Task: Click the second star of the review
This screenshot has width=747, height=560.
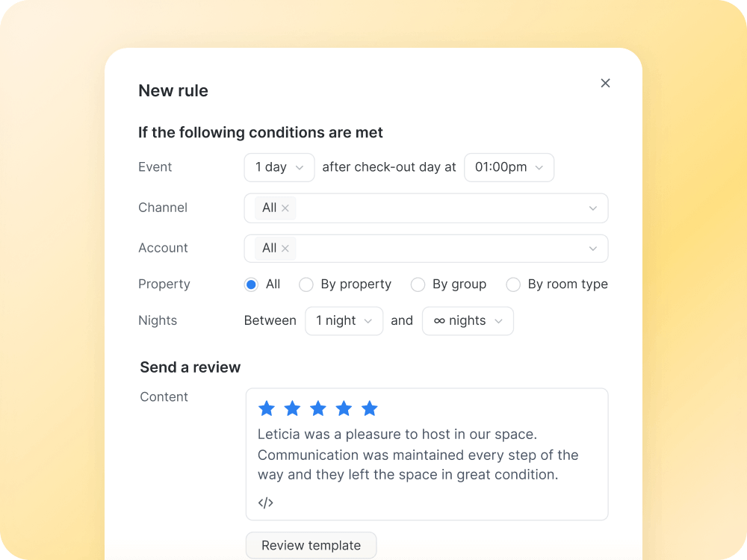Action: click(x=292, y=408)
